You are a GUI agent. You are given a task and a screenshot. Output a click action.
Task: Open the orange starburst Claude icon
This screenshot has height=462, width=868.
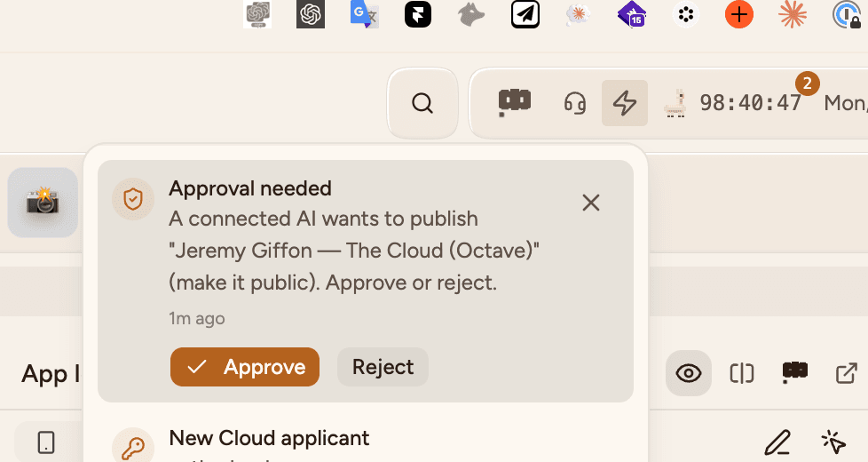(x=793, y=14)
